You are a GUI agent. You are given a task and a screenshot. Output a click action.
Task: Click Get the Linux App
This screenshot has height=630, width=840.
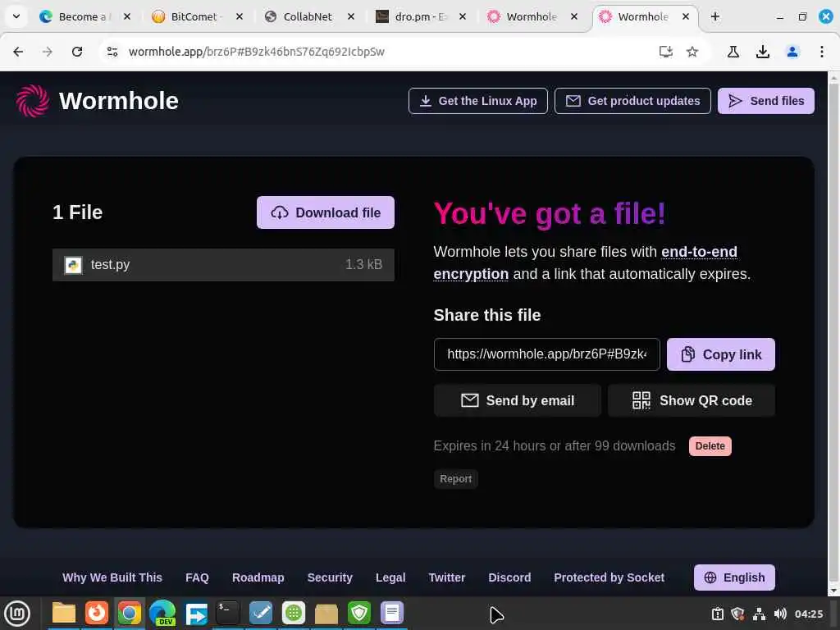click(478, 101)
